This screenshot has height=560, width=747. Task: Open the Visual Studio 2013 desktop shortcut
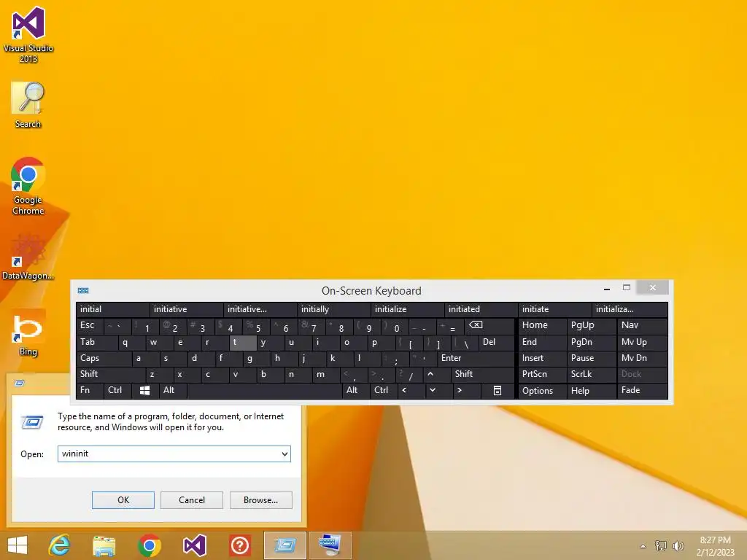[x=28, y=34]
